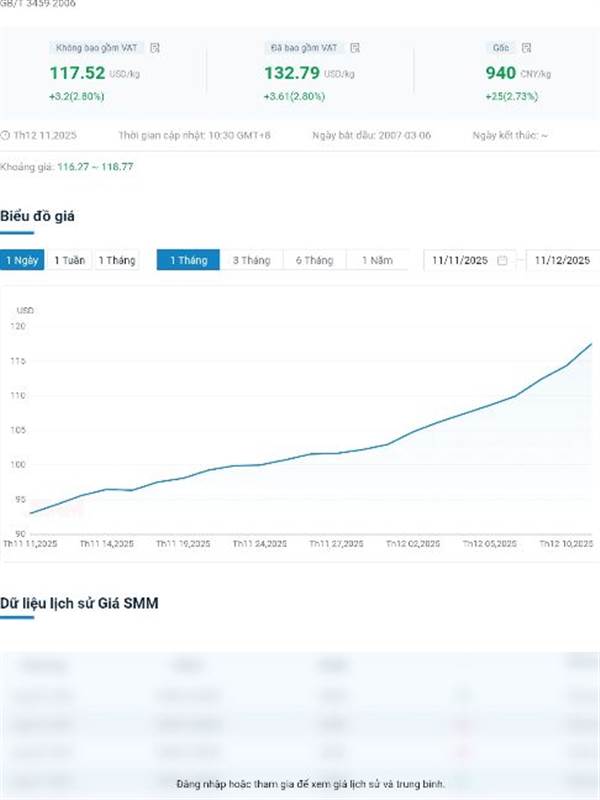Click the icon beside Đã bao gồm VAT
This screenshot has height=800, width=600.
(x=356, y=47)
